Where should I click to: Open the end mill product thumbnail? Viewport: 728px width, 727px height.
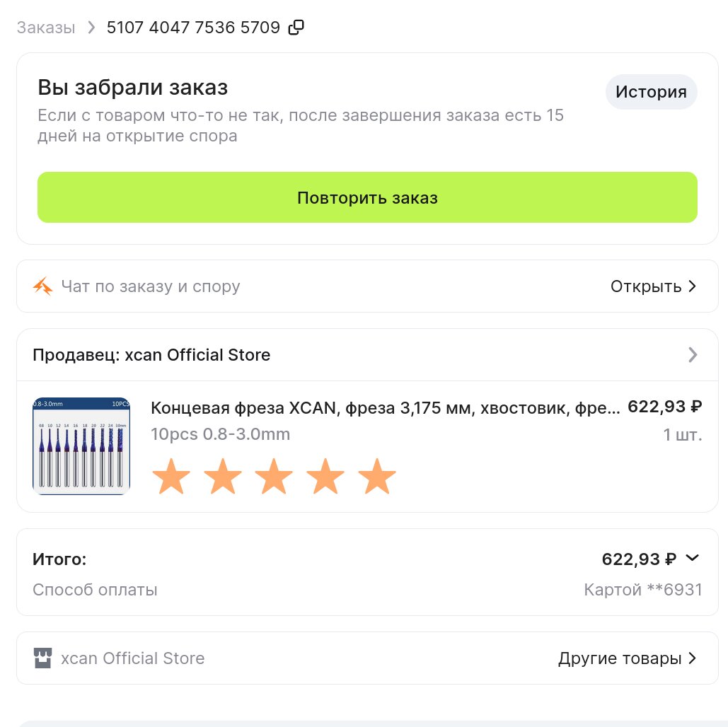point(81,446)
